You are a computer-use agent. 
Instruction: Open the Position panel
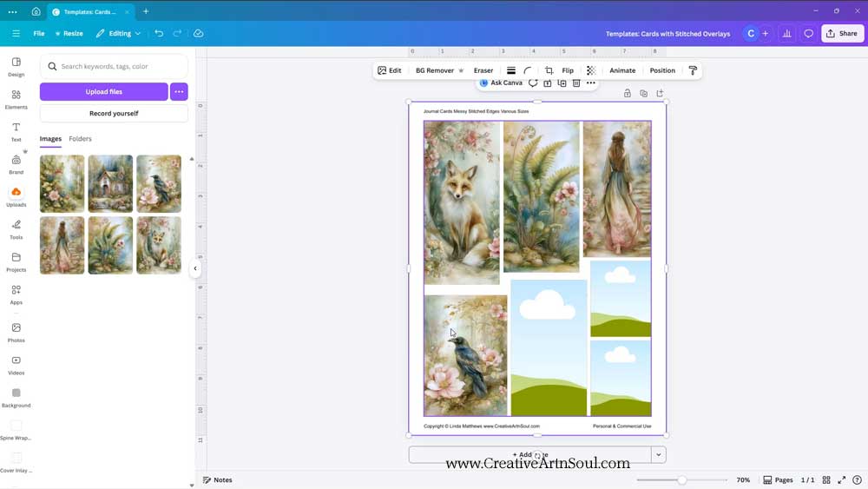tap(662, 70)
